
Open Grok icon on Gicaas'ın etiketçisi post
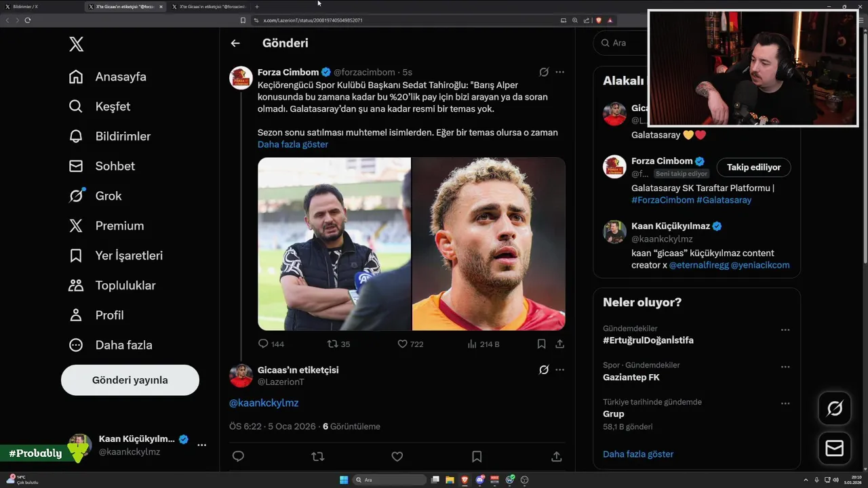[544, 369]
